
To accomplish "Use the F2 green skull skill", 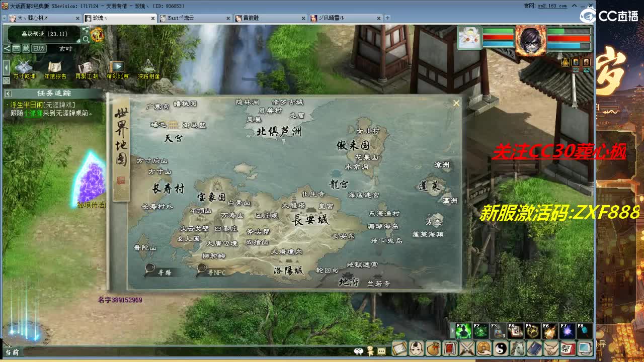I will pos(481,330).
